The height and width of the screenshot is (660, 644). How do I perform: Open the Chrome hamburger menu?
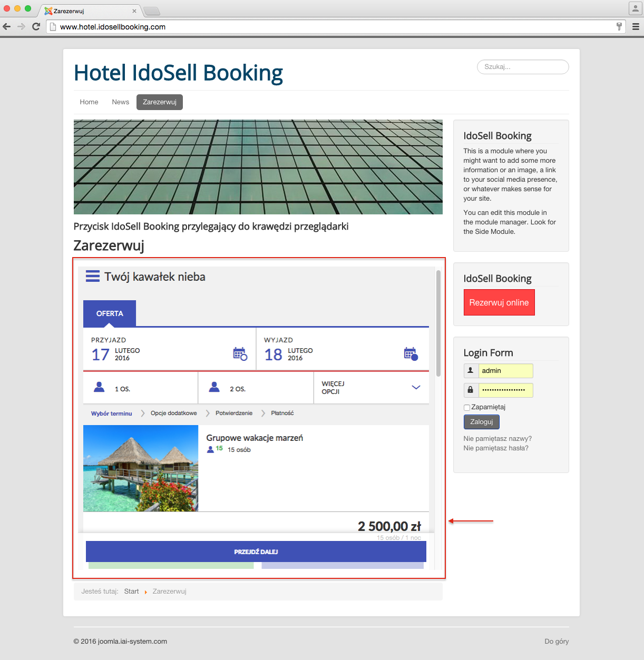point(636,26)
